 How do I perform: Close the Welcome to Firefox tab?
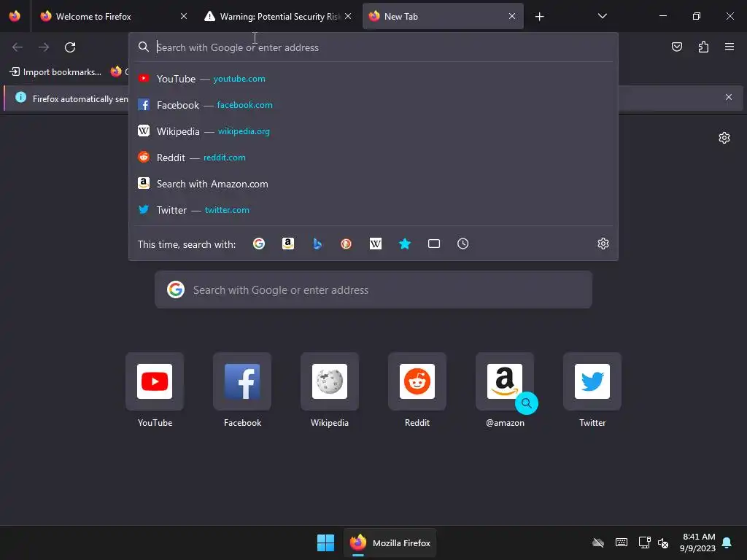[x=184, y=16]
